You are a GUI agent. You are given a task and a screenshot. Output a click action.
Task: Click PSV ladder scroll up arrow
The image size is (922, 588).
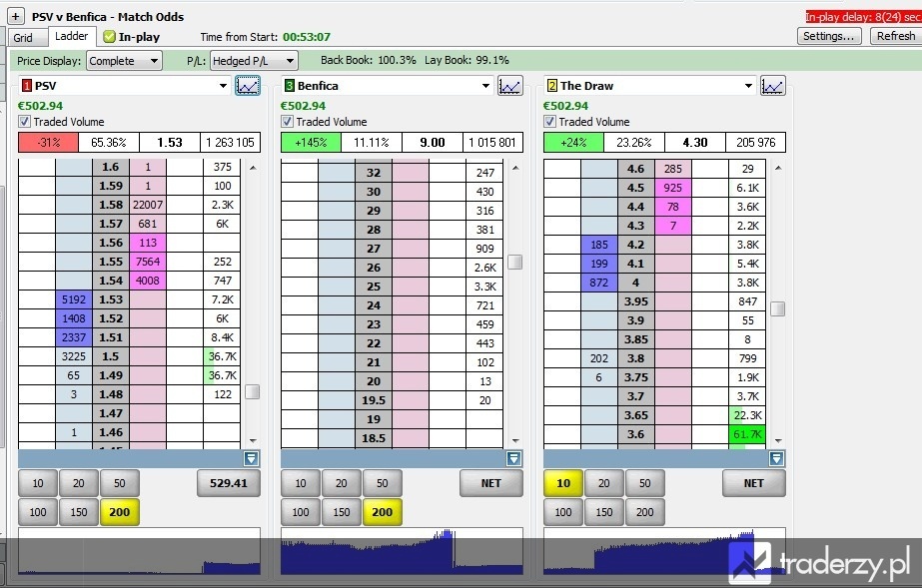(253, 168)
